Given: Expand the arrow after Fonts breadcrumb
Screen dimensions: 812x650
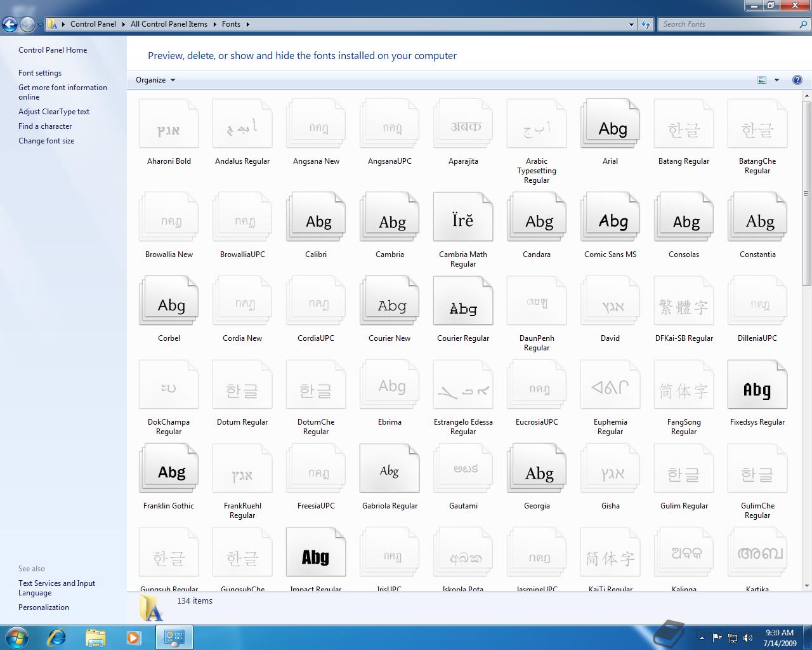Looking at the screenshot, I should point(247,24).
